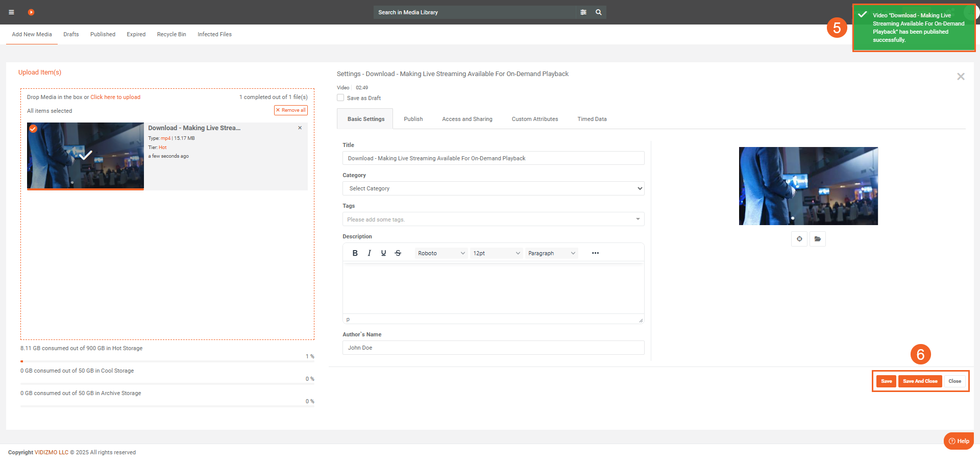The image size is (980, 465).
Task: Open the hamburger navigation menu
Action: pyautogui.click(x=11, y=12)
